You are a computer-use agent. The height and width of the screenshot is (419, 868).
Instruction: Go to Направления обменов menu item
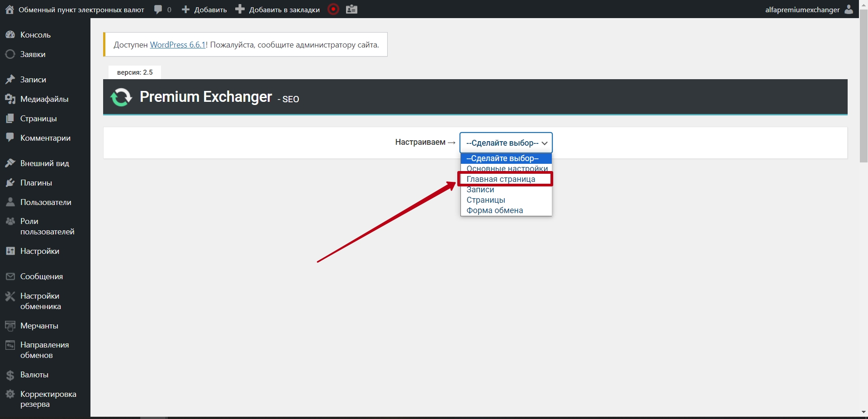[44, 350]
